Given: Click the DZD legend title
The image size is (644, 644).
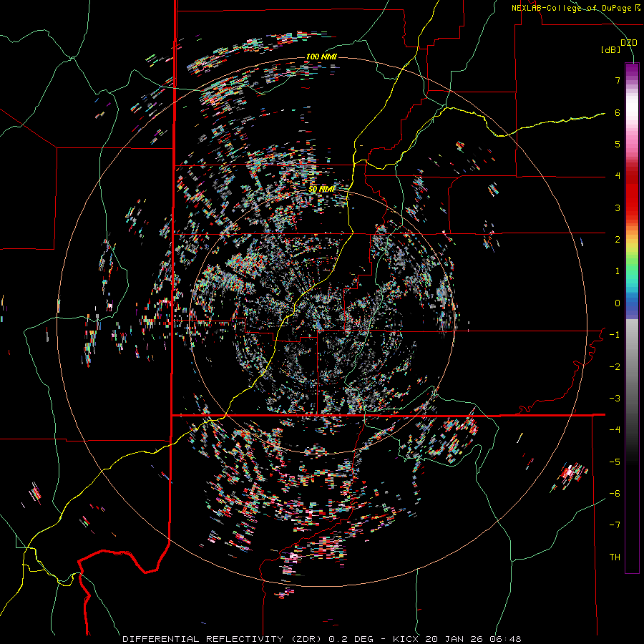Looking at the screenshot, I should [x=629, y=43].
